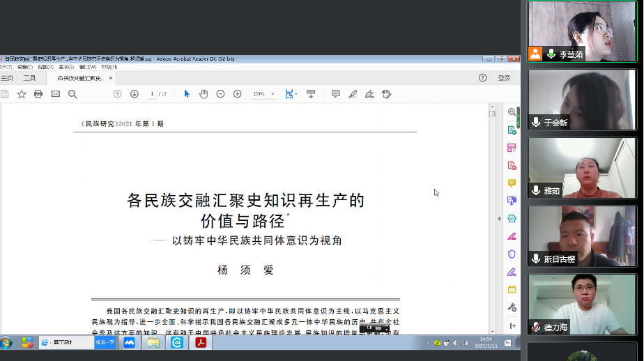
Task: Open Protect shield tool in side panel
Action: coord(512,254)
